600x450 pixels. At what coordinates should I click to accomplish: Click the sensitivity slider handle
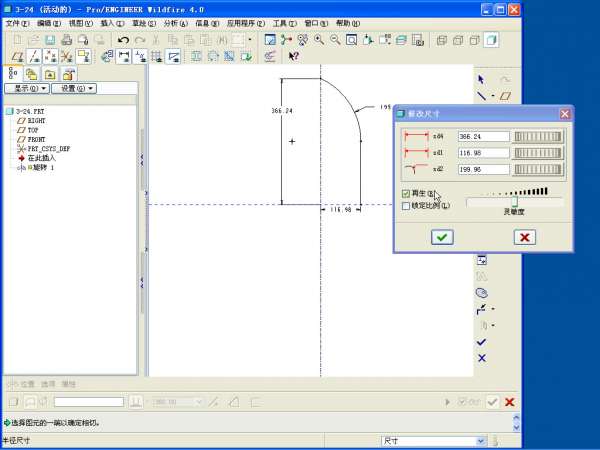point(514,202)
